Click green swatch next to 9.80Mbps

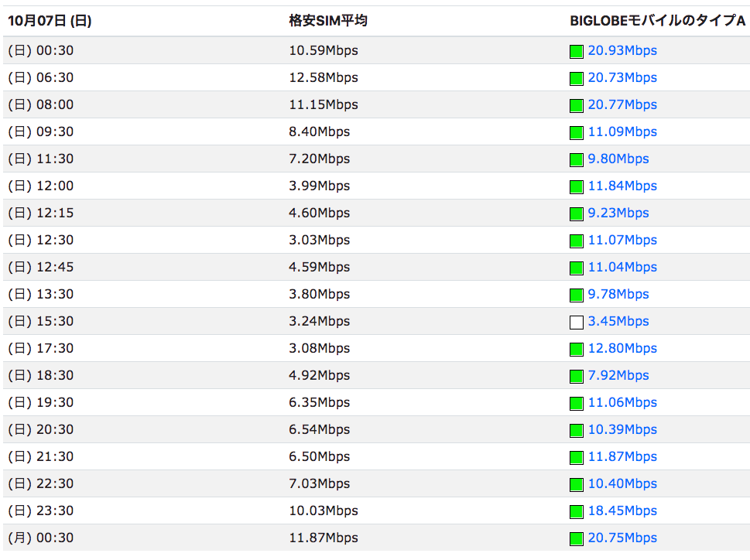pyautogui.click(x=577, y=160)
